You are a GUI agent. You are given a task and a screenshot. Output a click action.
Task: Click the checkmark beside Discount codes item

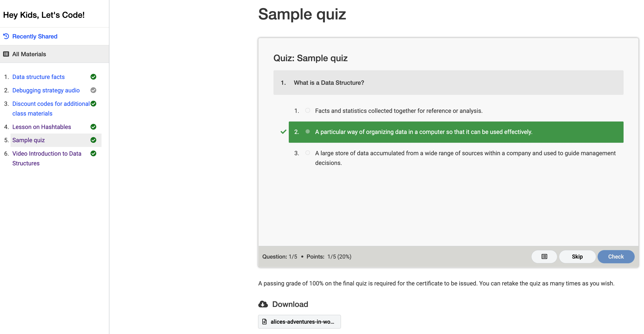(93, 103)
